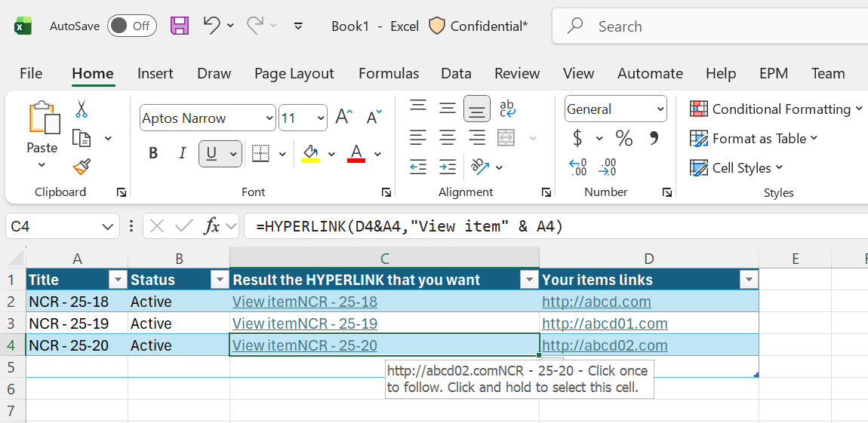The width and height of the screenshot is (868, 423).
Task: Expand the Copy options arrow
Action: [108, 138]
